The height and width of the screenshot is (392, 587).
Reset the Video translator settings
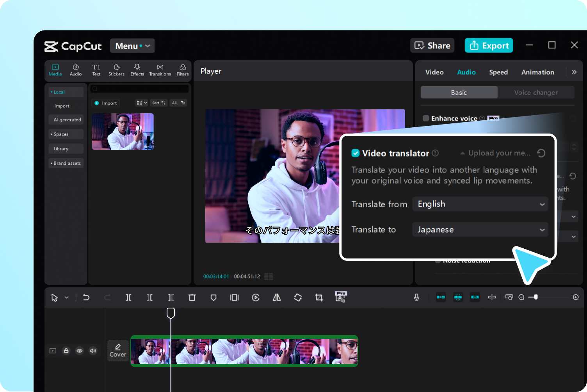[541, 153]
